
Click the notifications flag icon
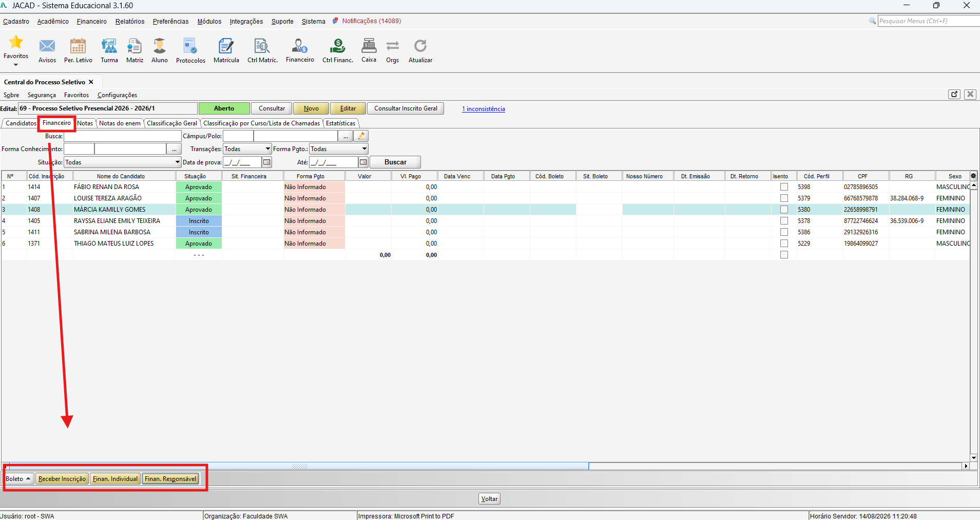335,21
